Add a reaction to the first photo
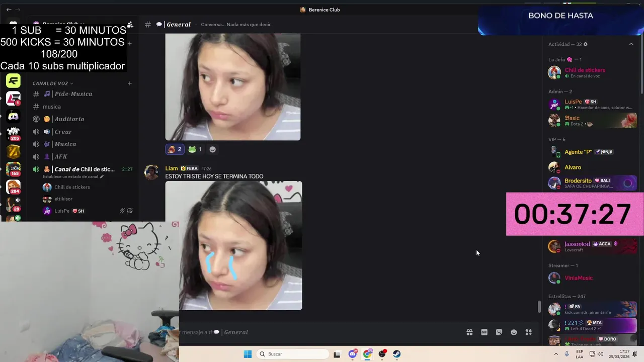Screen dimensions: 644x362 [x=212, y=149]
